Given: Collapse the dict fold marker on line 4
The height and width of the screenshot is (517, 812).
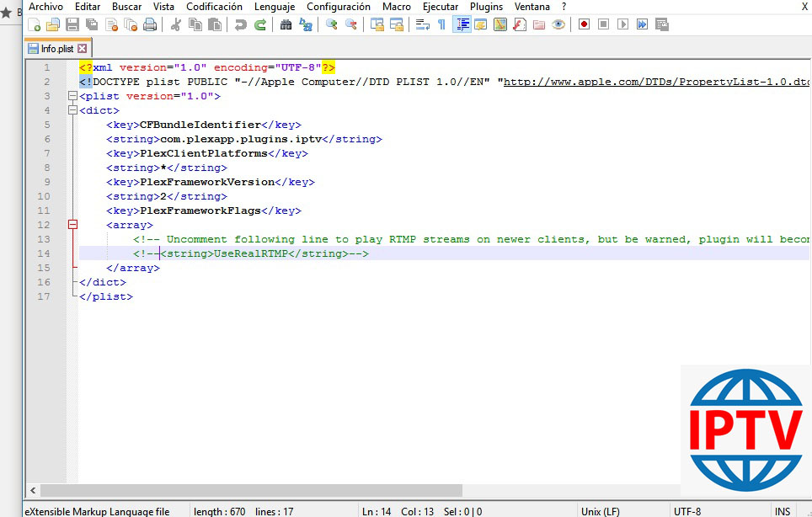Looking at the screenshot, I should pos(72,110).
